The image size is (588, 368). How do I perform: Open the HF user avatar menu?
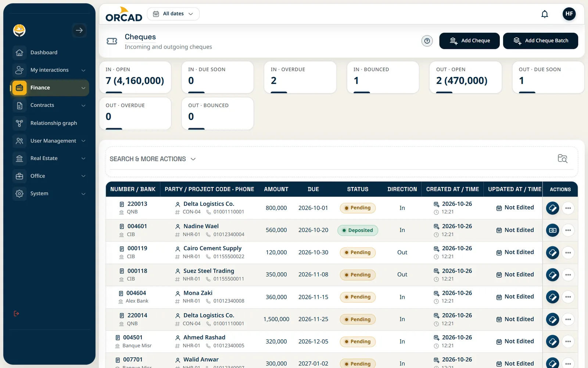(x=569, y=14)
